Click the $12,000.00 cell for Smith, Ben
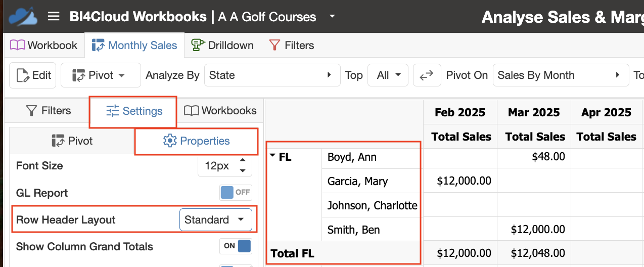 (x=534, y=230)
